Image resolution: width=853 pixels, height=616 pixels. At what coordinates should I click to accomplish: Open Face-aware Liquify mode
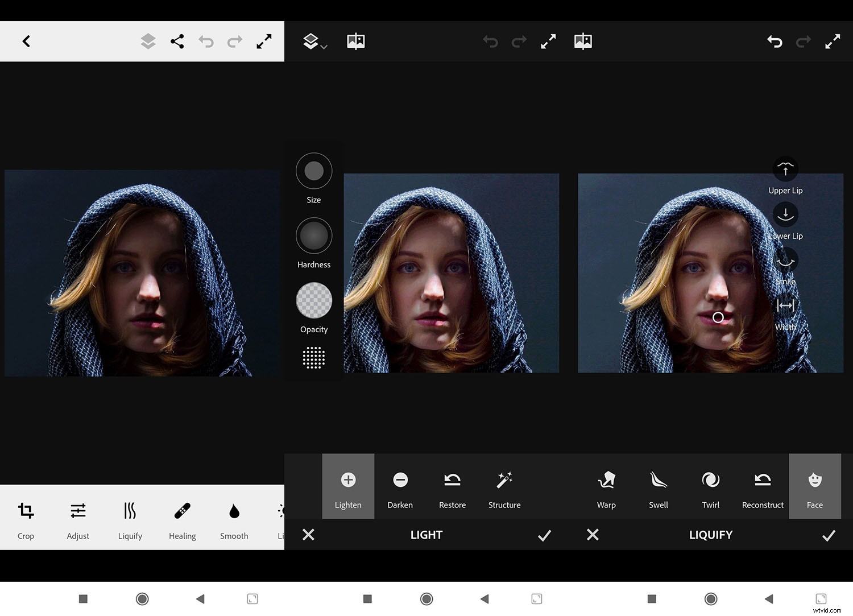815,486
